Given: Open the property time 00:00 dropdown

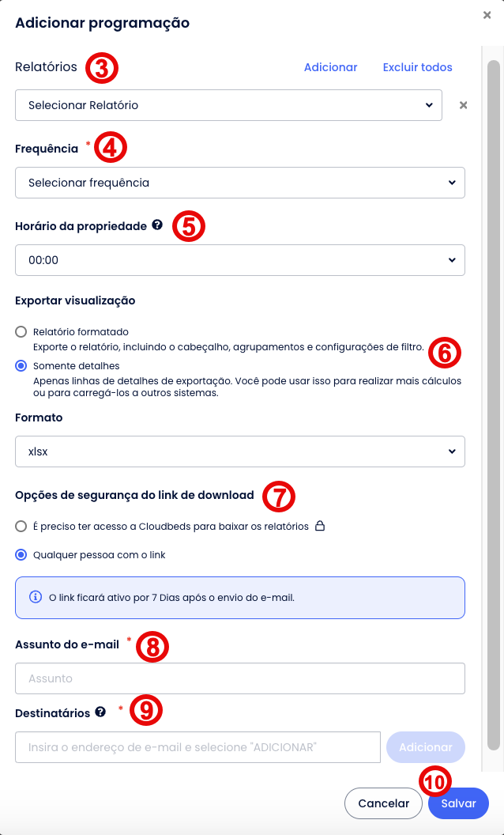Looking at the screenshot, I should 240,260.
